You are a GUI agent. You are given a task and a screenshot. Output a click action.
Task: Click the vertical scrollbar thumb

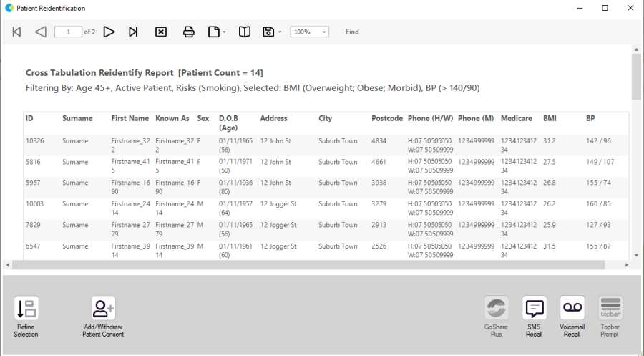point(636,77)
